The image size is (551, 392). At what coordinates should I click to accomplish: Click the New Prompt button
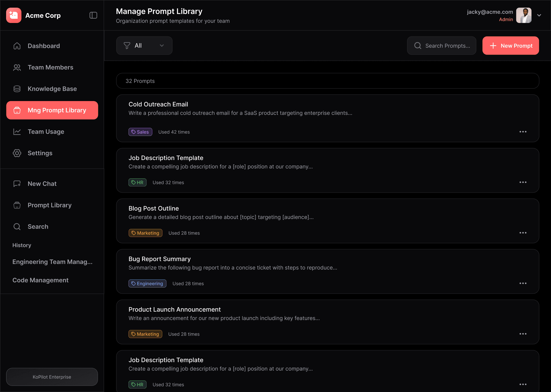click(510, 46)
